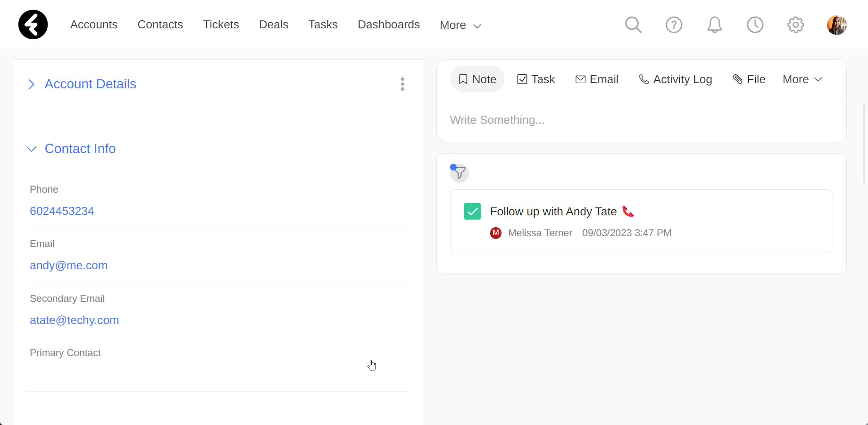Image resolution: width=868 pixels, height=425 pixels.
Task: Open the three-dot menu for Account Details
Action: pyautogui.click(x=402, y=84)
